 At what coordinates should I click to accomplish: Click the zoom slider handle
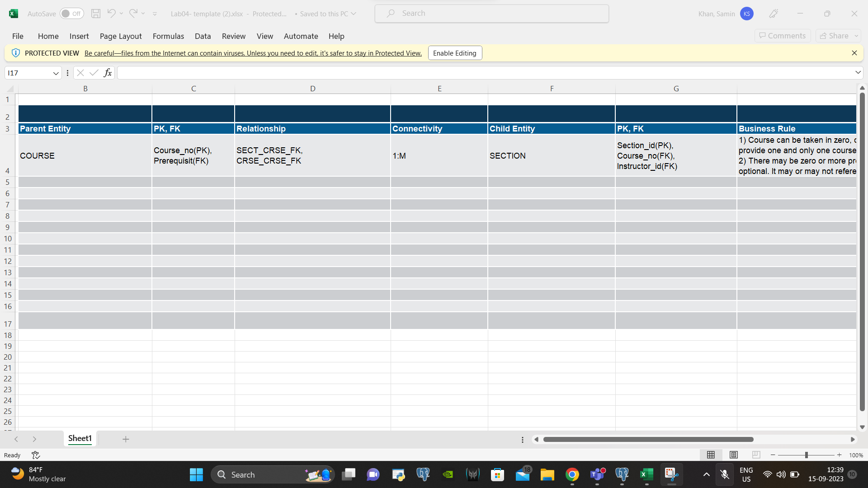coord(806,455)
